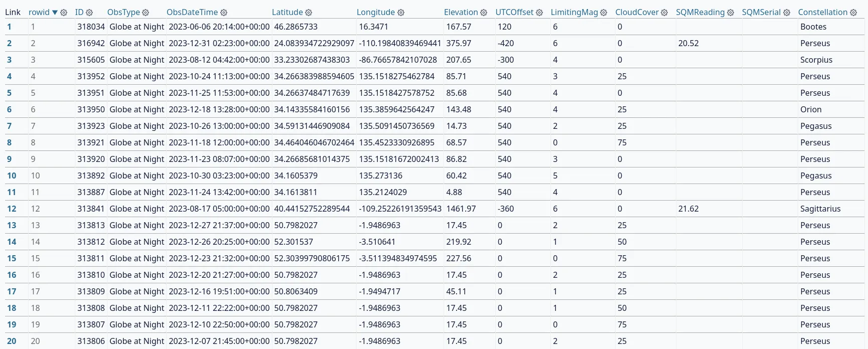Select SQMReading value 21.62
Viewport: 868px width, 349px height.
coord(688,209)
